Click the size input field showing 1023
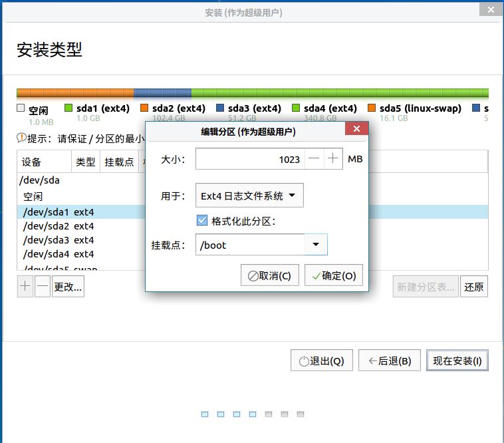 (x=250, y=159)
